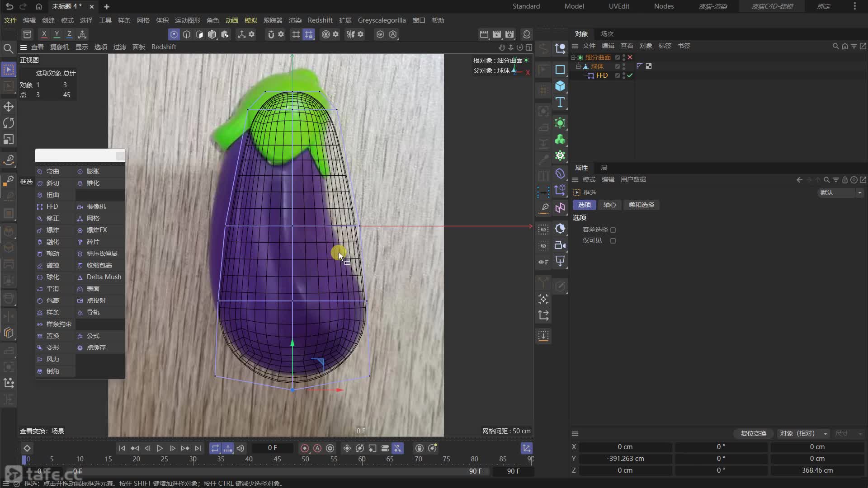The height and width of the screenshot is (488, 868).
Task: Toggle the loop playback button
Action: [215, 448]
